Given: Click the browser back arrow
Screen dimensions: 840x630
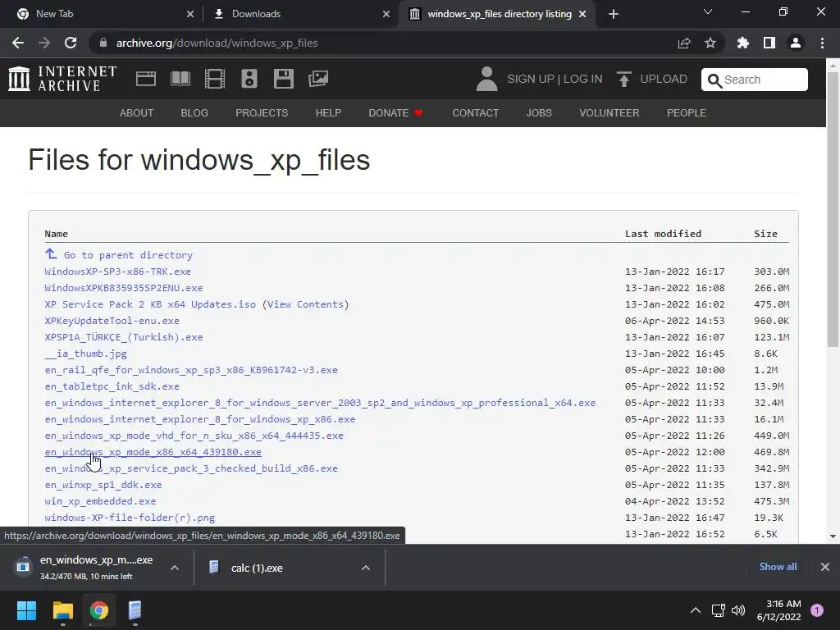Looking at the screenshot, I should 18,43.
